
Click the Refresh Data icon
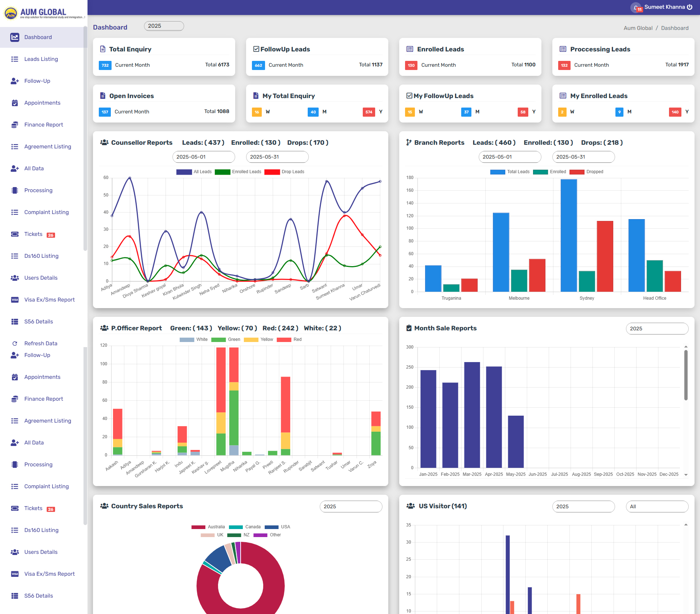[15, 343]
